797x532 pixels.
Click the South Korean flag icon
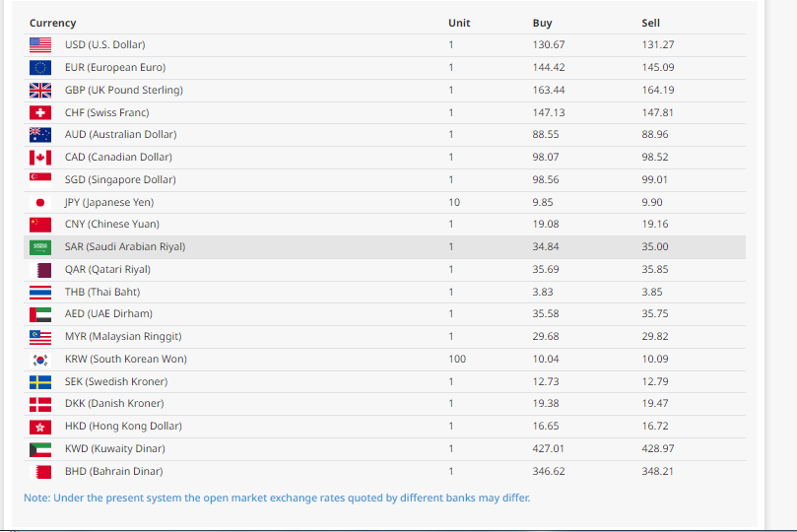(x=39, y=360)
